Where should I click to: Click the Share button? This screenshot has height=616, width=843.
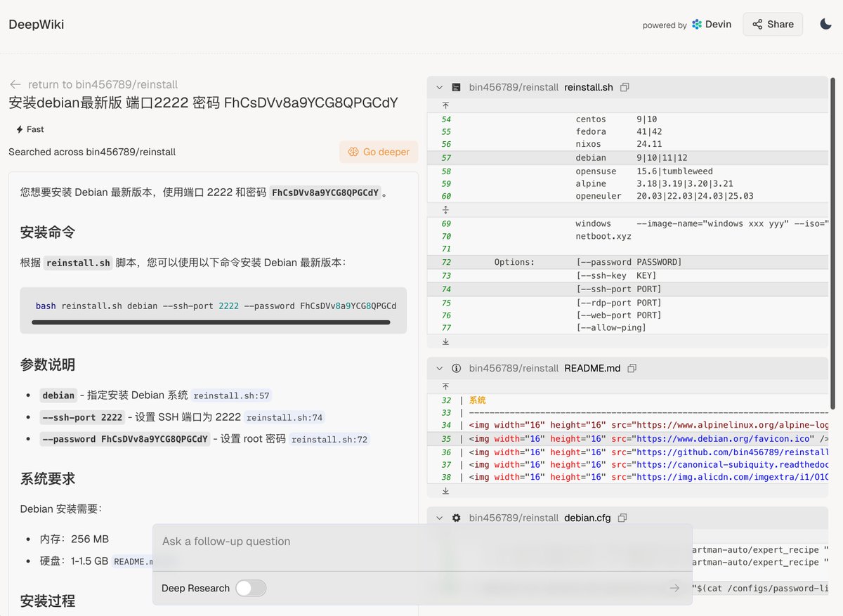point(773,24)
